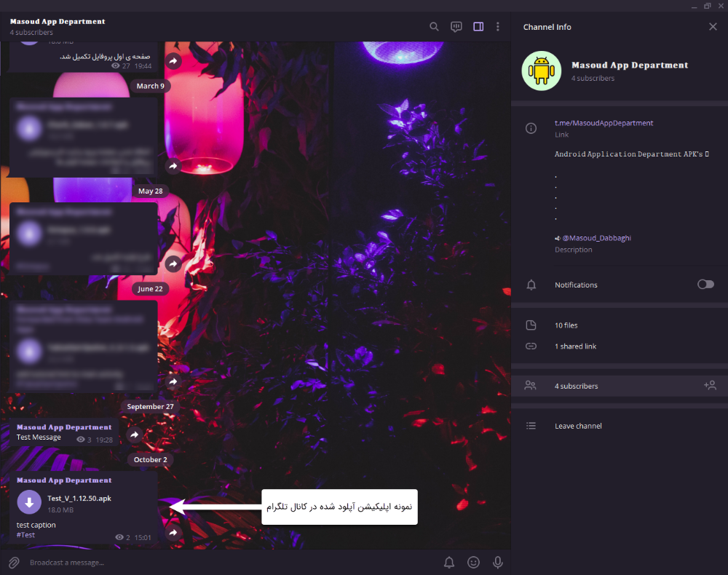Click the microphone voice message icon
The image size is (728, 575).
tap(498, 563)
